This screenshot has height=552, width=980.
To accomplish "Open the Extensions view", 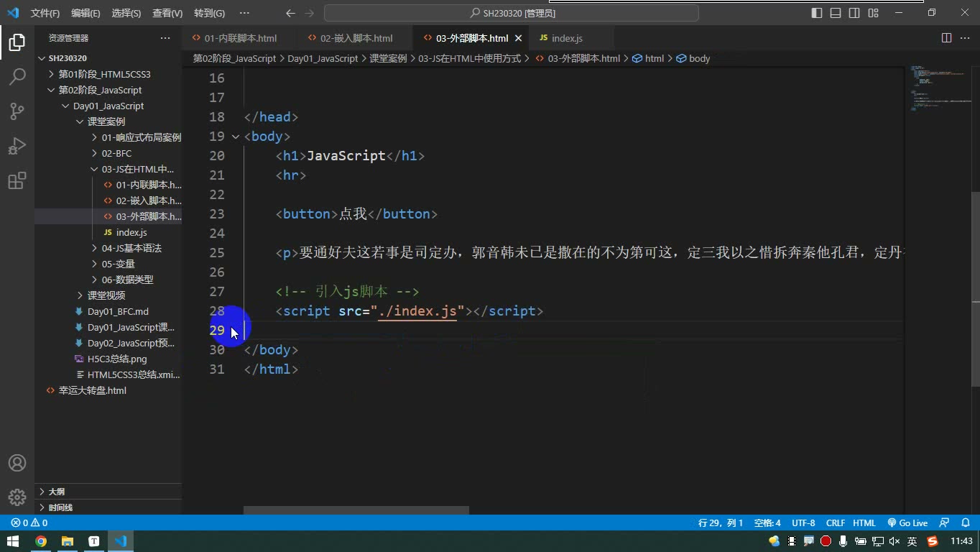I will pos(17,180).
